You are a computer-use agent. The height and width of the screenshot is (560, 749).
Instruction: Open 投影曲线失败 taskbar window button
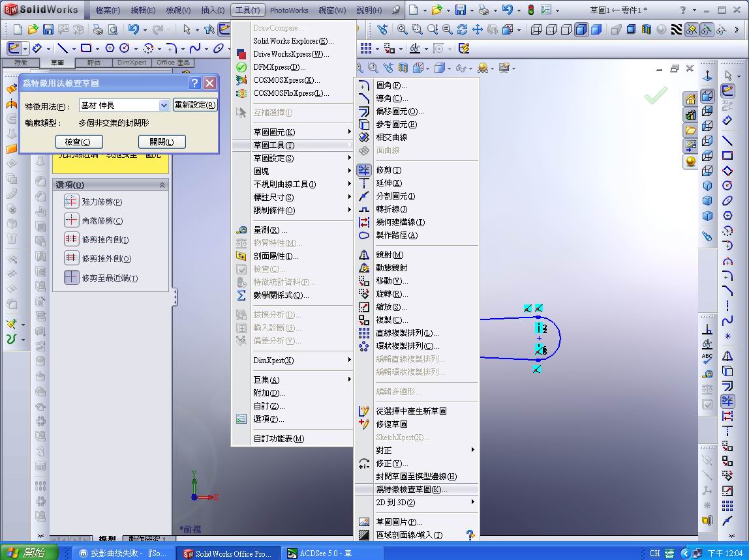(x=123, y=553)
